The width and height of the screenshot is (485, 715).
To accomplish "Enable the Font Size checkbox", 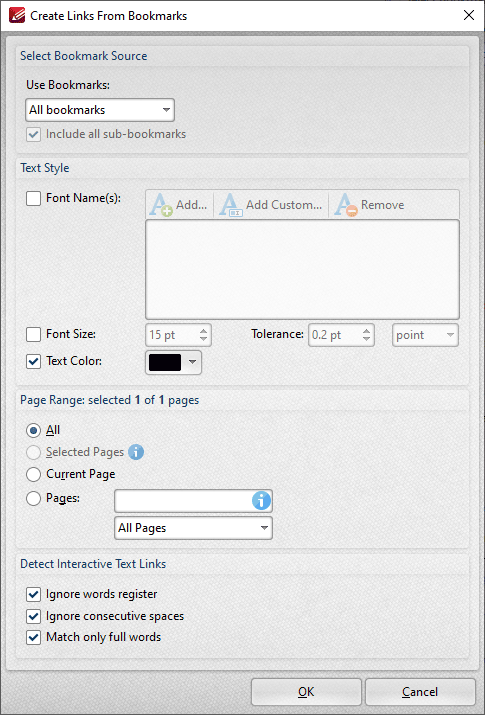I will click(33, 334).
